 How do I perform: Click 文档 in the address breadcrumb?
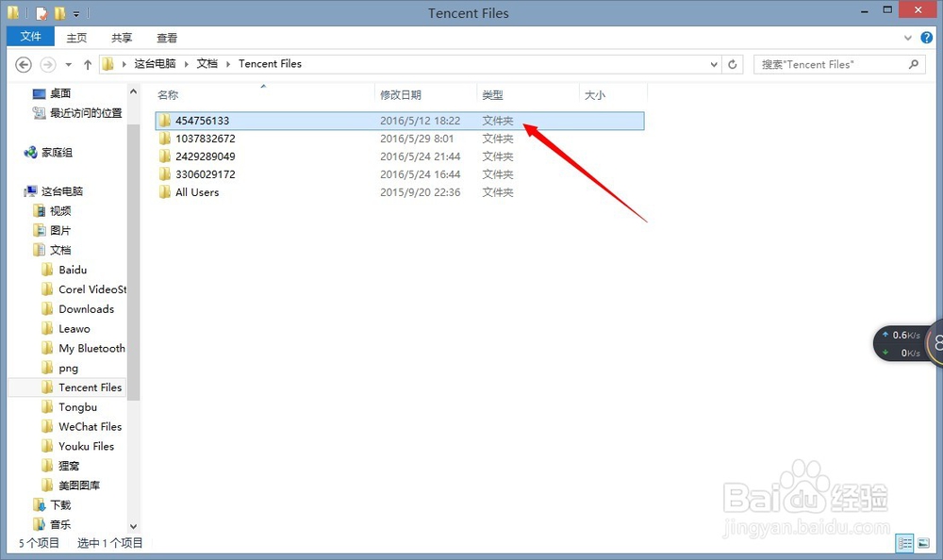tap(207, 64)
